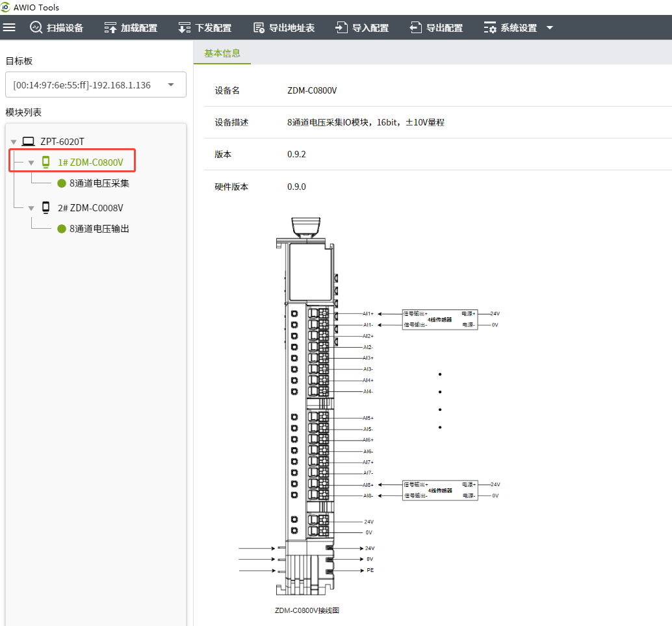Click the black 2# ZDM-C0008V module icon
The height and width of the screenshot is (626, 672).
click(x=45, y=207)
